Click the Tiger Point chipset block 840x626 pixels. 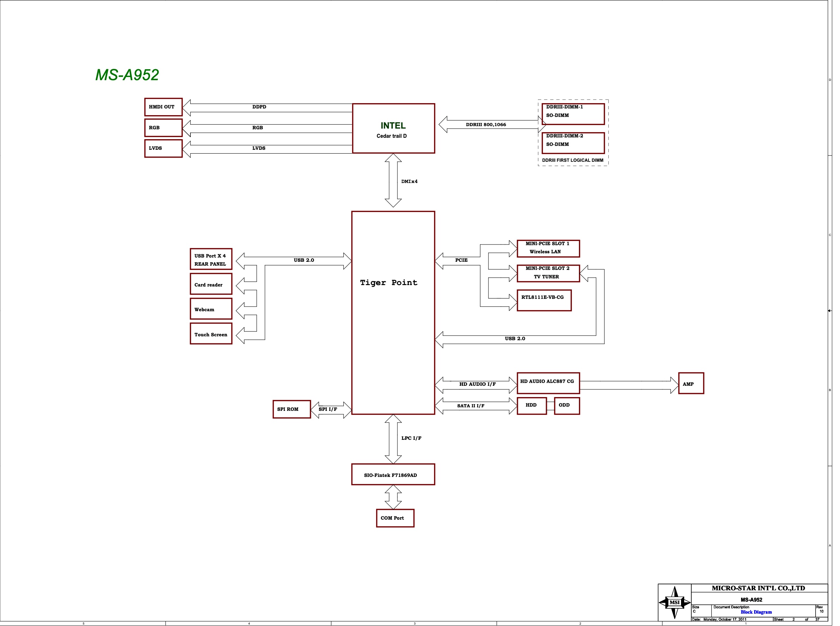click(393, 282)
